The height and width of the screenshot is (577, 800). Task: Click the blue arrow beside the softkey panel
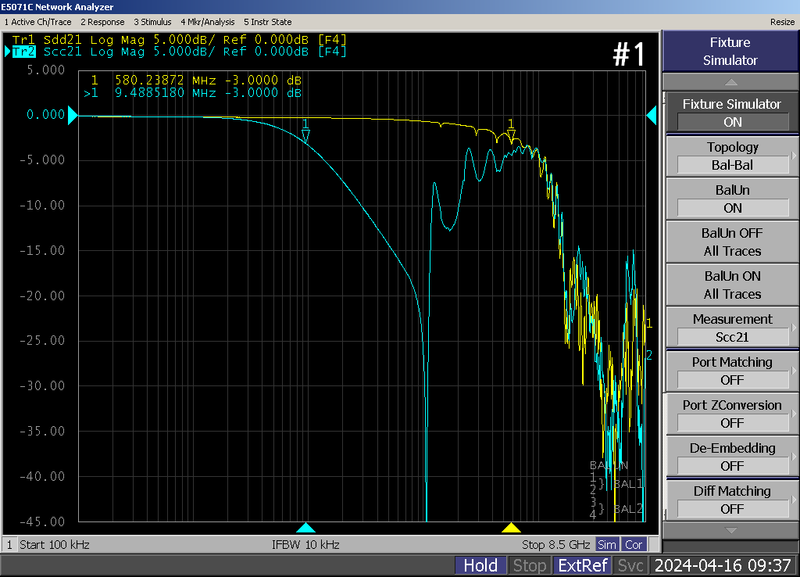point(654,115)
